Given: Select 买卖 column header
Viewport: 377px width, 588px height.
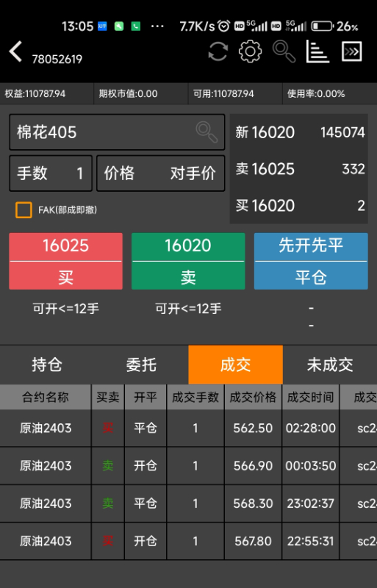Looking at the screenshot, I should 107,397.
